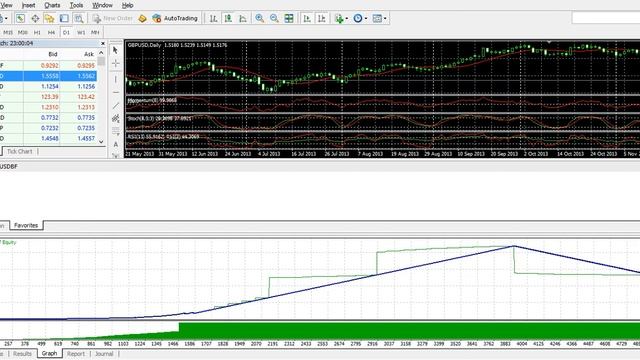This screenshot has height=360, width=640.
Task: Switch chart to line chart mode
Action: tap(243, 18)
